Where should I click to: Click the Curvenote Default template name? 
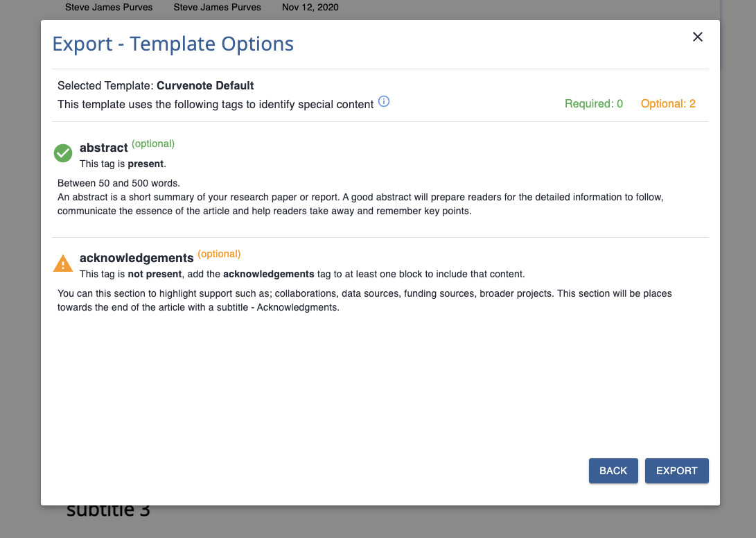point(205,85)
